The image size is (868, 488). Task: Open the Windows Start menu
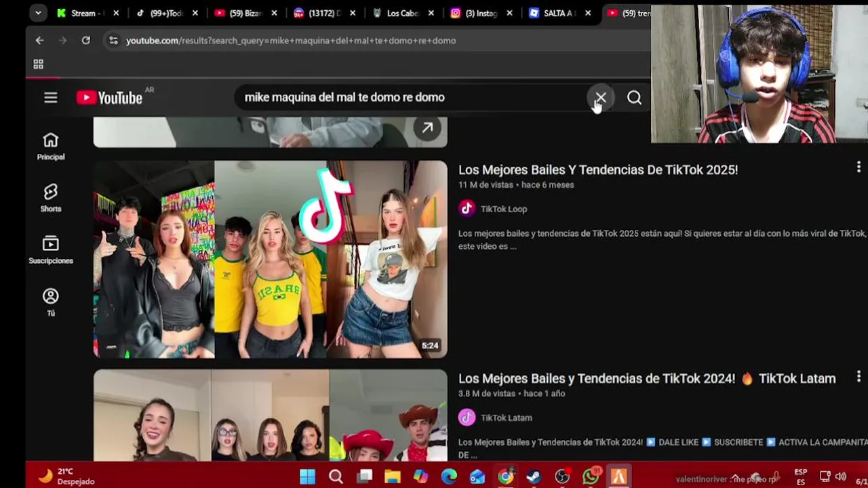click(307, 476)
